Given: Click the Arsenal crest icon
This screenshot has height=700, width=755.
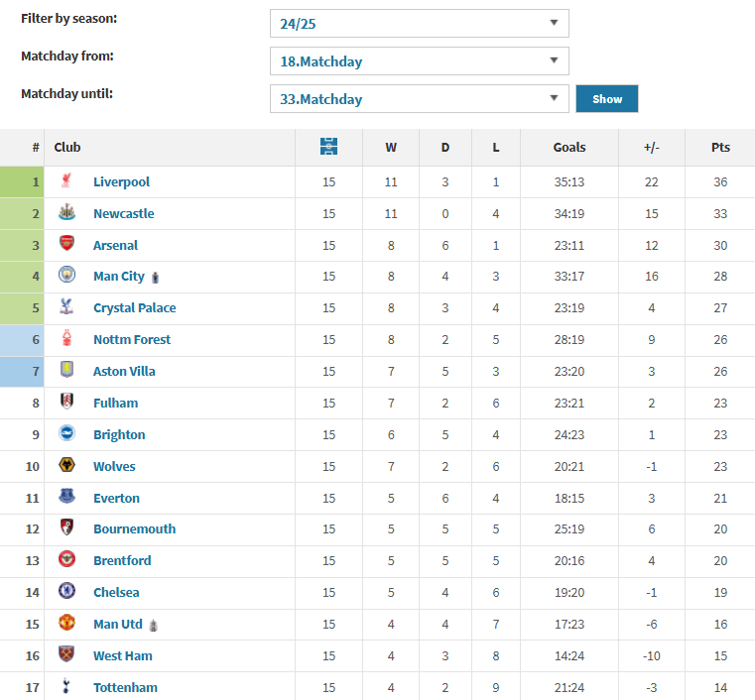Looking at the screenshot, I should (66, 244).
